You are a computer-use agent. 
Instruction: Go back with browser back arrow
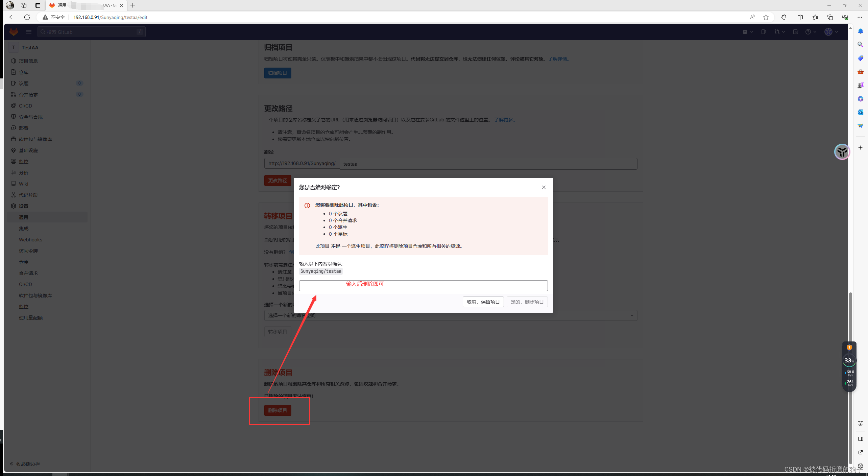pos(12,17)
